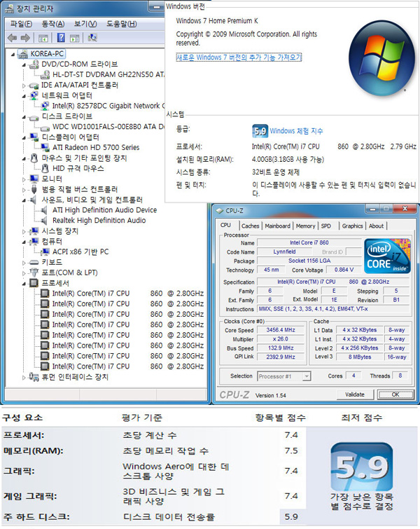Screen dimensions: 420x529
Task: Click the Intel 82578DC Gigabit Network adapter icon
Action: [x=45, y=106]
